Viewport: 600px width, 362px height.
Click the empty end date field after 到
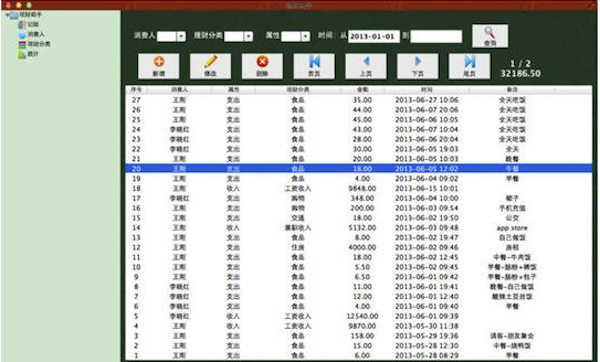pos(436,36)
